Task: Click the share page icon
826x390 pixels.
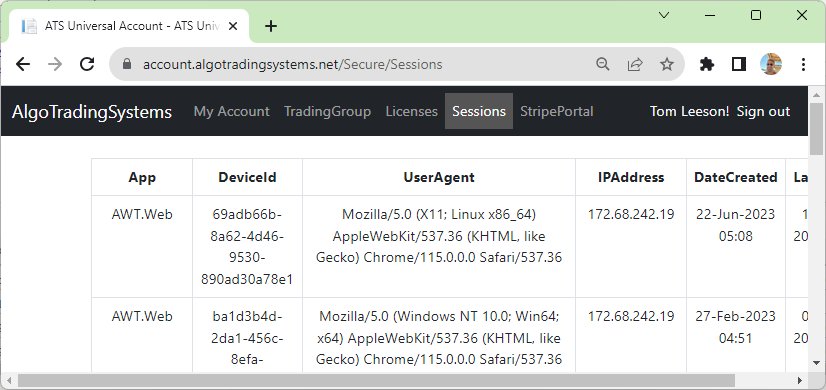Action: tap(635, 64)
